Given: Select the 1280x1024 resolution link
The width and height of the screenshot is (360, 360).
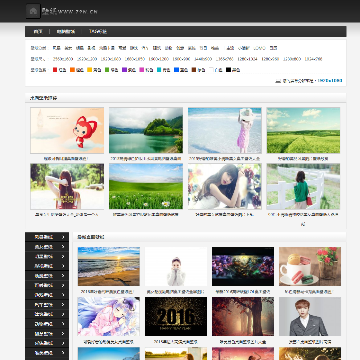Looking at the screenshot, I should pos(247,59).
